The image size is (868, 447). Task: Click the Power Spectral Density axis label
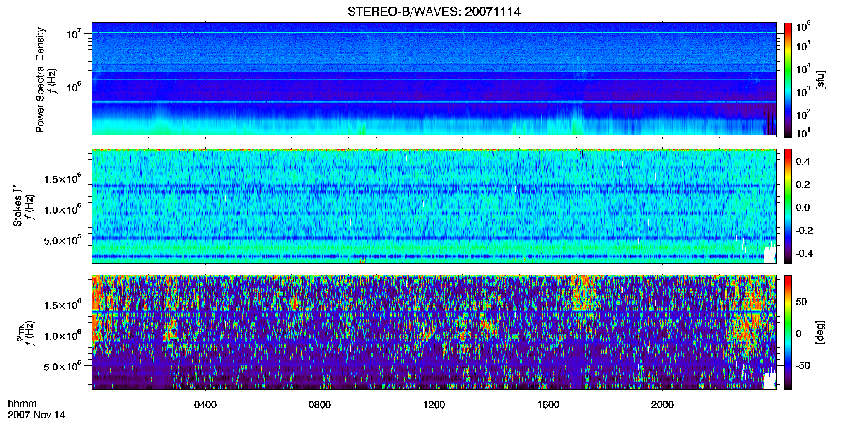40,80
